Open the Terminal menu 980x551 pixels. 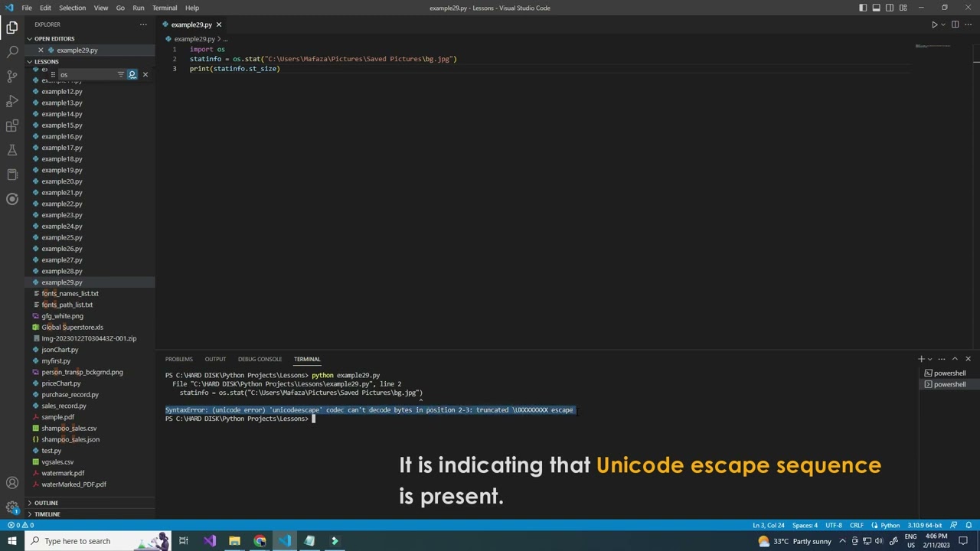click(x=165, y=8)
